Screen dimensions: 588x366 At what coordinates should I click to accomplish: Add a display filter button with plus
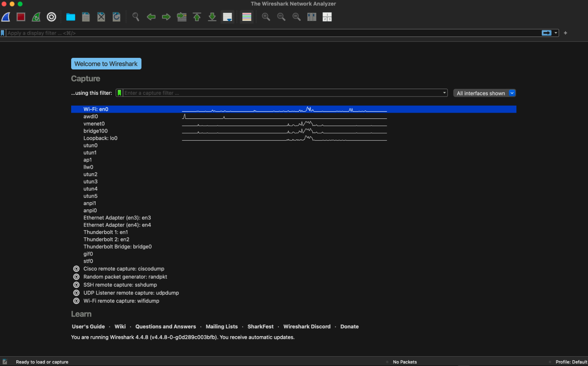(565, 33)
